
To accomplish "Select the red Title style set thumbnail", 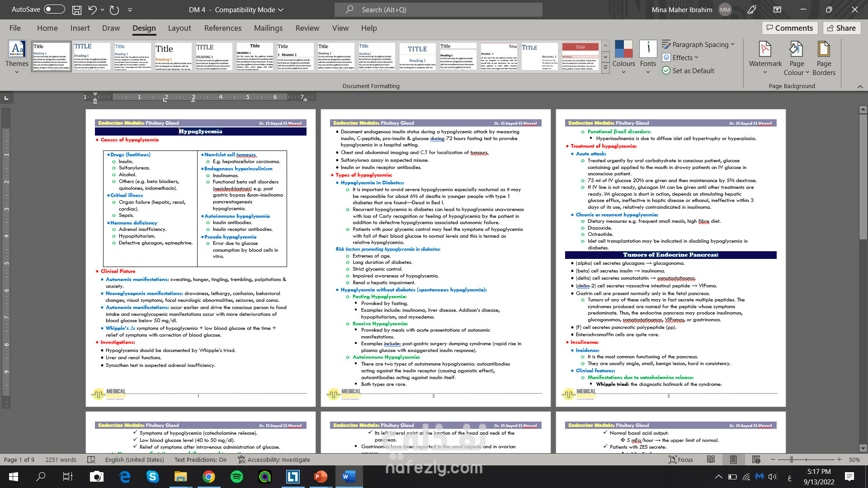I will (x=580, y=56).
